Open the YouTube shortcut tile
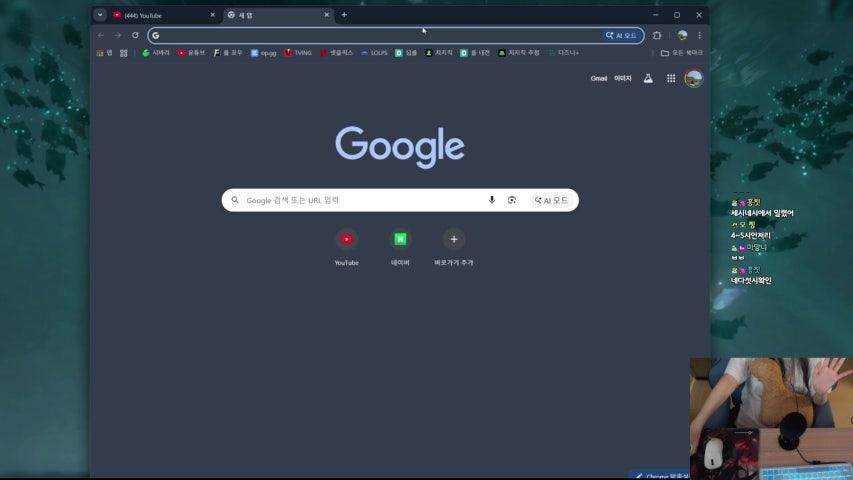853x480 pixels. click(347, 248)
